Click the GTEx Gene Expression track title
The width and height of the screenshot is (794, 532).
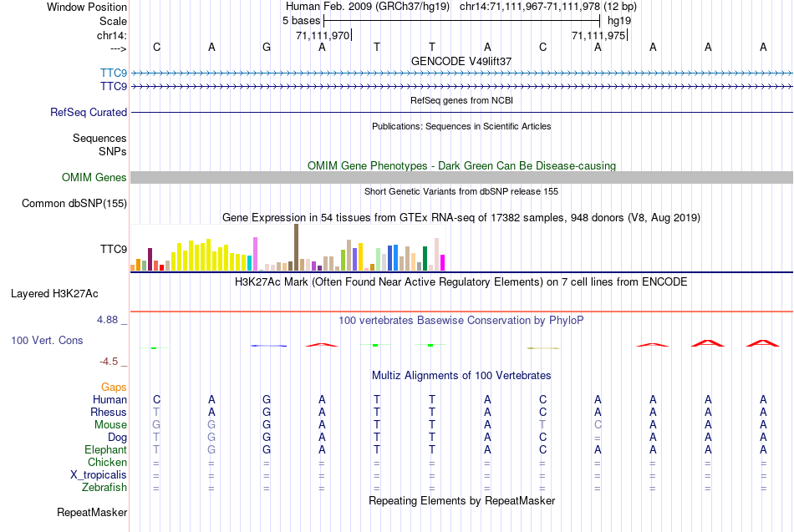pos(461,218)
